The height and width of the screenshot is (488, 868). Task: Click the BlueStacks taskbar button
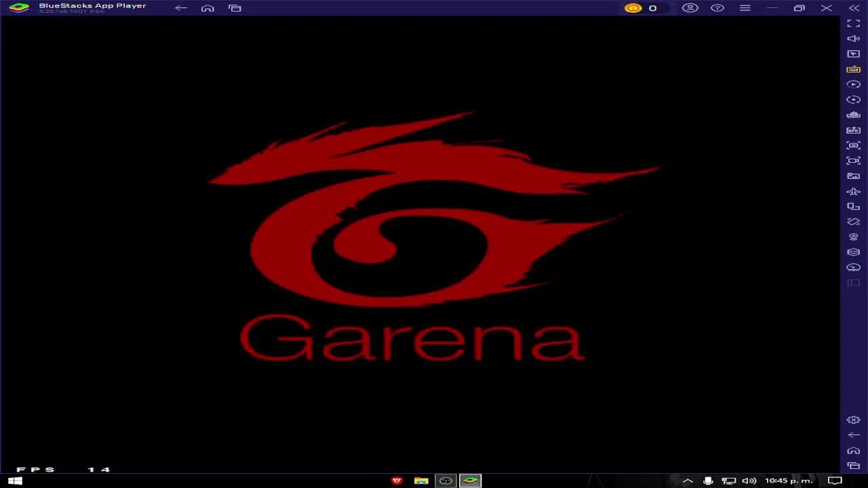[x=470, y=481]
